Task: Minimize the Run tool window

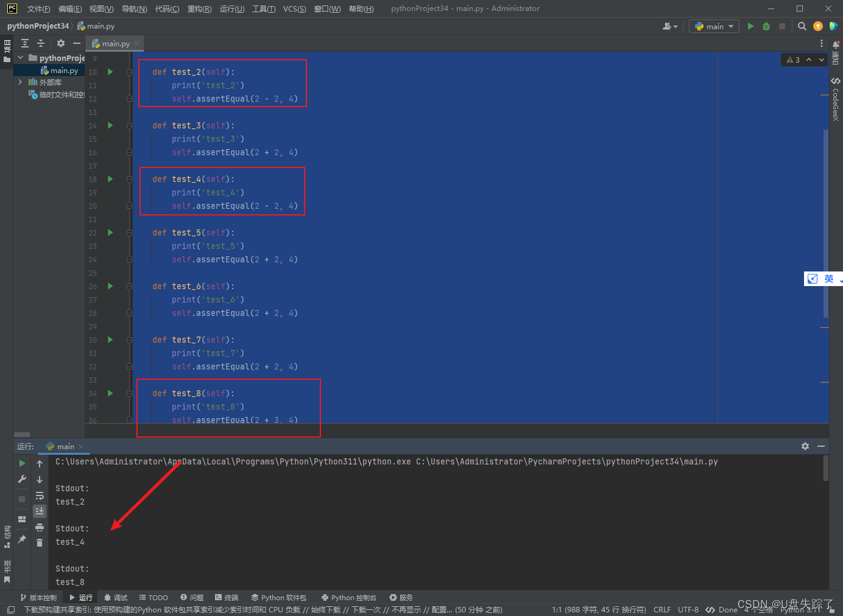Action: coord(821,446)
